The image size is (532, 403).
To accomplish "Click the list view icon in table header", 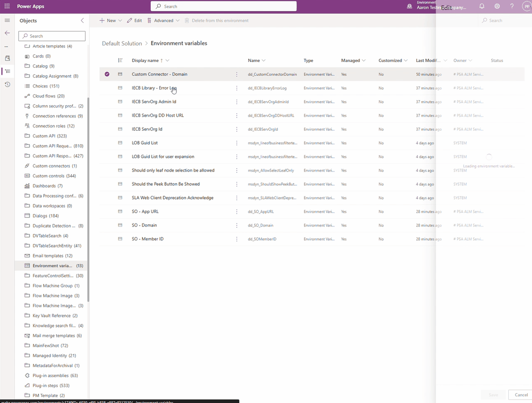I will 120,60.
